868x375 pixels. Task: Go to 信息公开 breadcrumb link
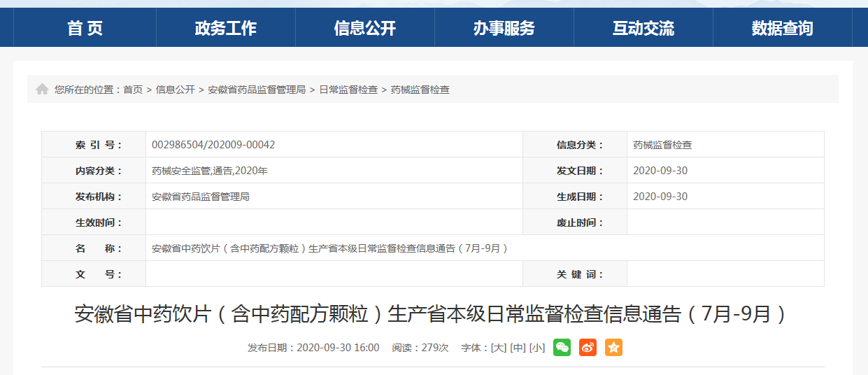point(176,90)
